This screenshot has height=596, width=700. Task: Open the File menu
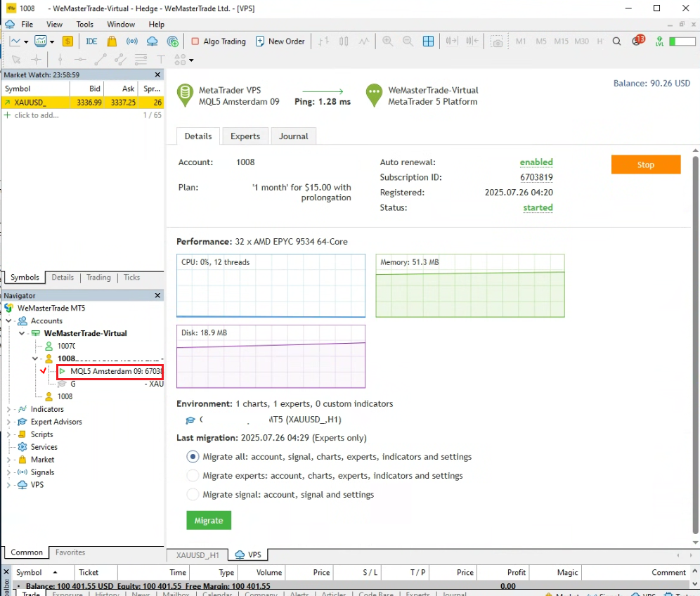[27, 24]
